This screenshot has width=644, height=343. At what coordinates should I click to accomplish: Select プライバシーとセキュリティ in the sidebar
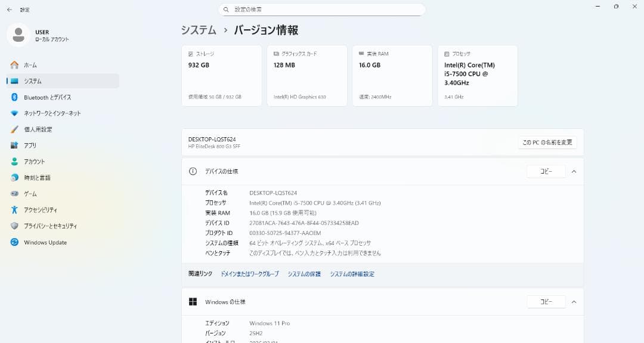(63, 226)
